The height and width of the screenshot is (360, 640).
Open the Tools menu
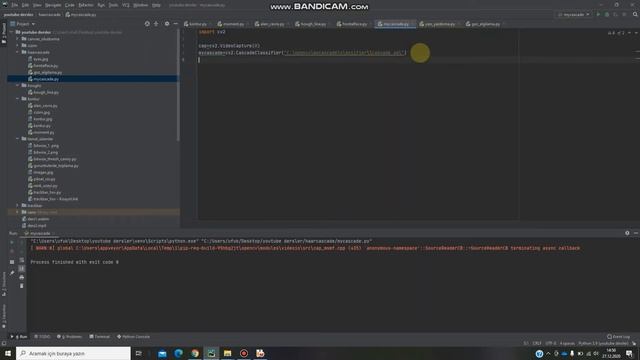pos(113,5)
